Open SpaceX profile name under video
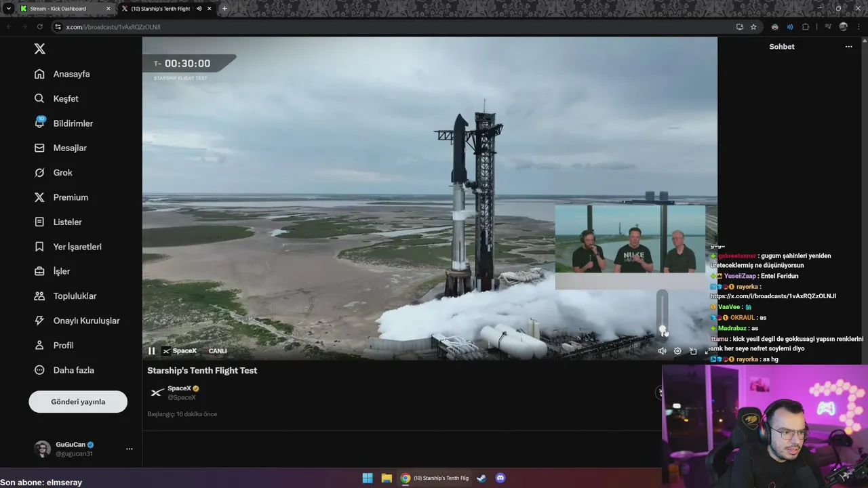This screenshot has height=488, width=868. point(179,388)
